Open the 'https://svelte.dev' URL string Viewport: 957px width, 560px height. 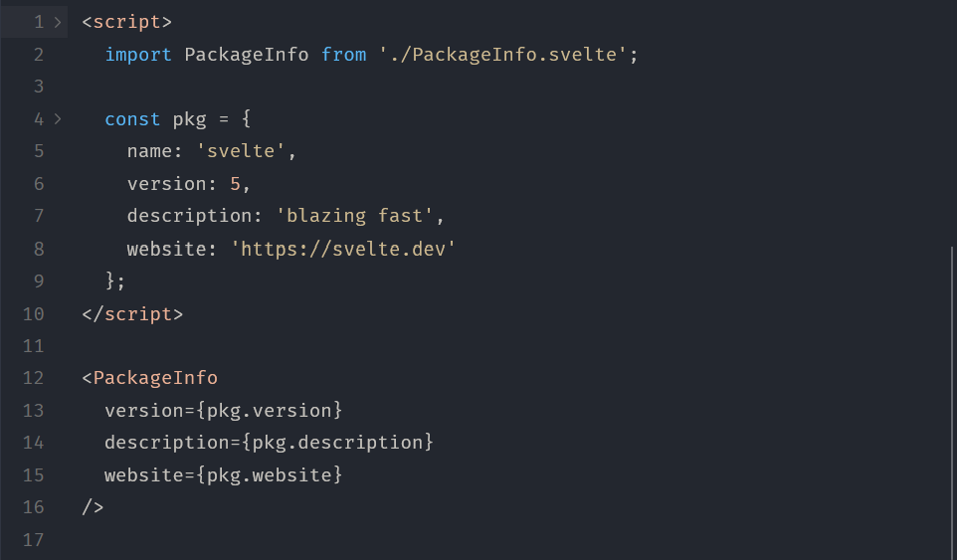coord(343,249)
